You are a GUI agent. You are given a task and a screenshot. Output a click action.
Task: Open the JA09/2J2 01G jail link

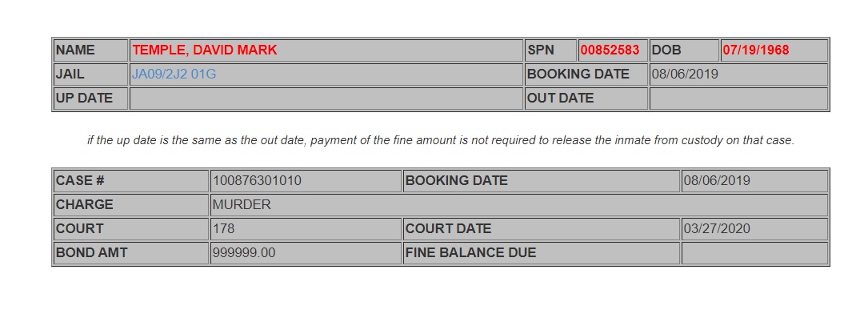(174, 74)
